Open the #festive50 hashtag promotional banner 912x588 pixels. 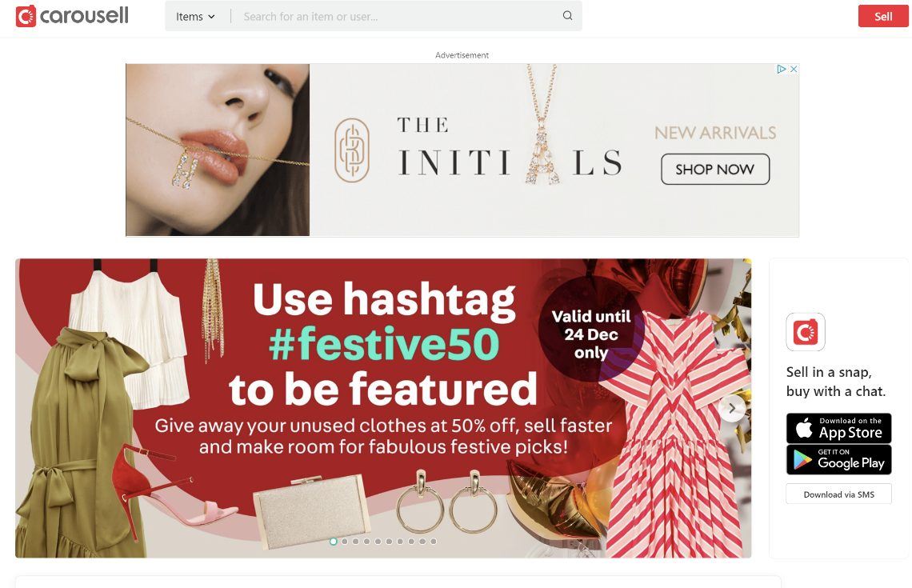383,408
